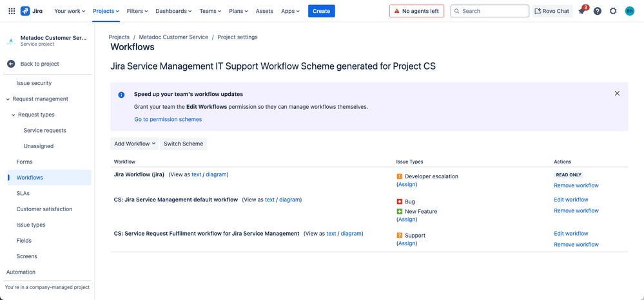
Task: View Jira Workflow (jira) as text
Action: click(197, 174)
